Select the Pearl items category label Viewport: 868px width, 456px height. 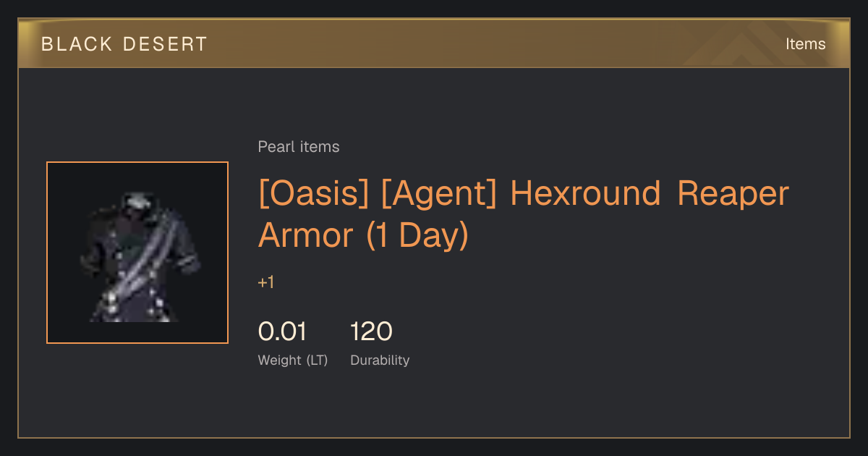click(299, 147)
